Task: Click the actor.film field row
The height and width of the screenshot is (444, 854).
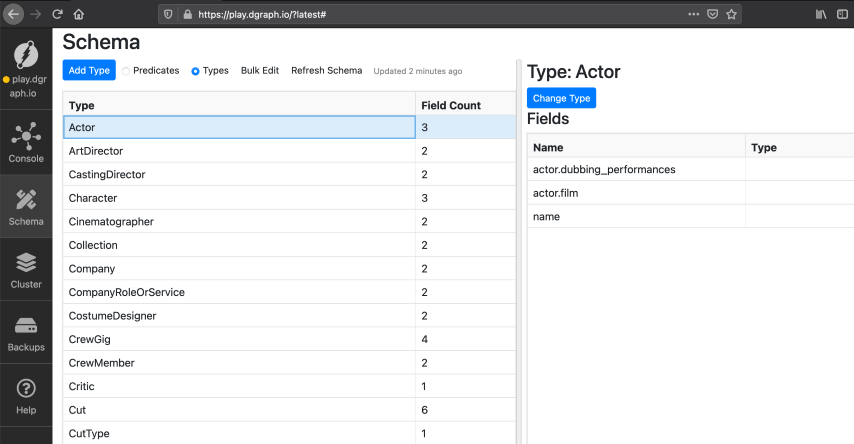Action: 636,193
